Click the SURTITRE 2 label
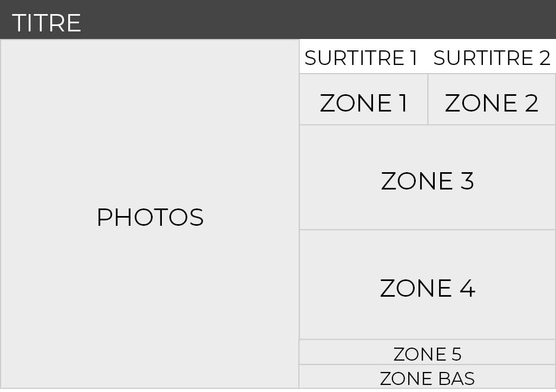The height and width of the screenshot is (392, 556). (492, 58)
